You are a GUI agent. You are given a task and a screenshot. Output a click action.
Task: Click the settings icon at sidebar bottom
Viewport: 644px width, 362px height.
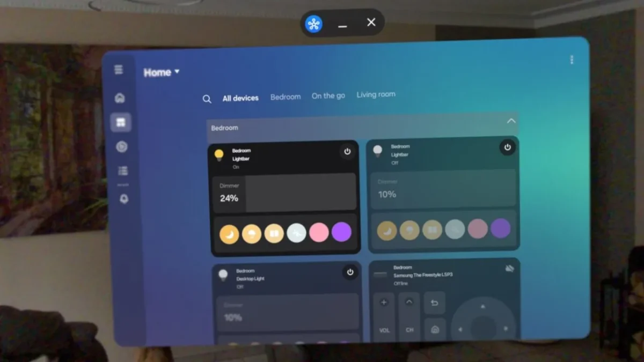[123, 198]
